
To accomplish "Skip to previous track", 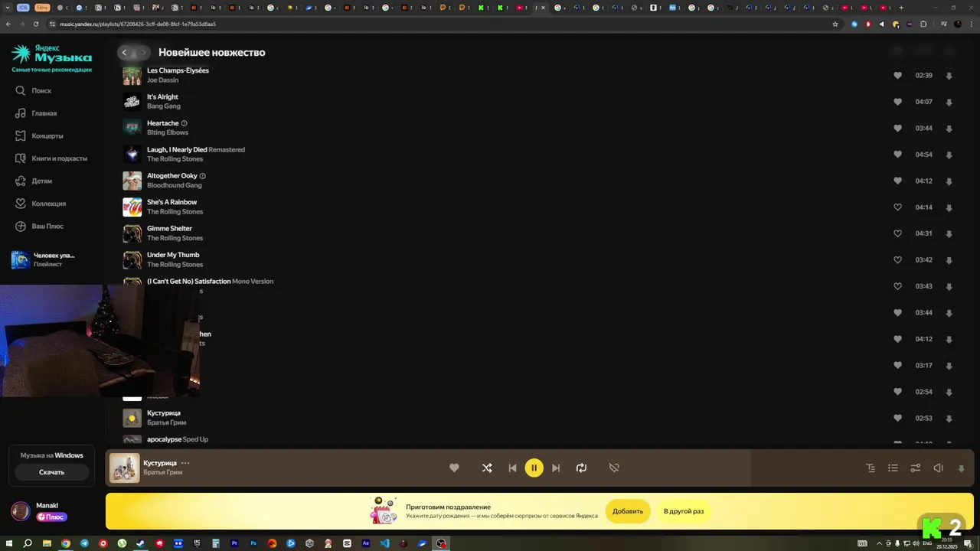I will pos(512,468).
